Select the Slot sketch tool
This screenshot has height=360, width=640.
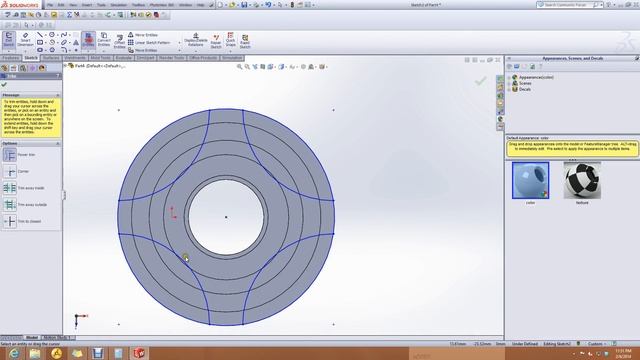[40, 50]
